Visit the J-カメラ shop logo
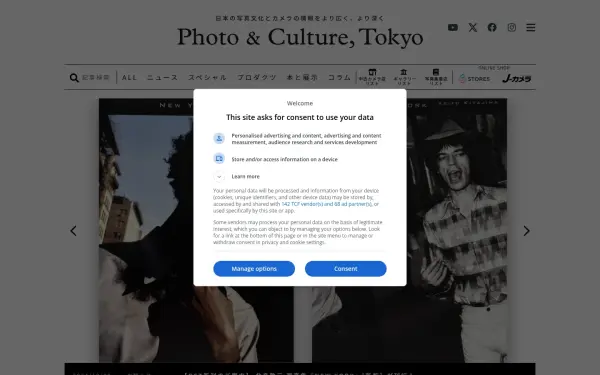The height and width of the screenshot is (375, 600). tap(517, 78)
